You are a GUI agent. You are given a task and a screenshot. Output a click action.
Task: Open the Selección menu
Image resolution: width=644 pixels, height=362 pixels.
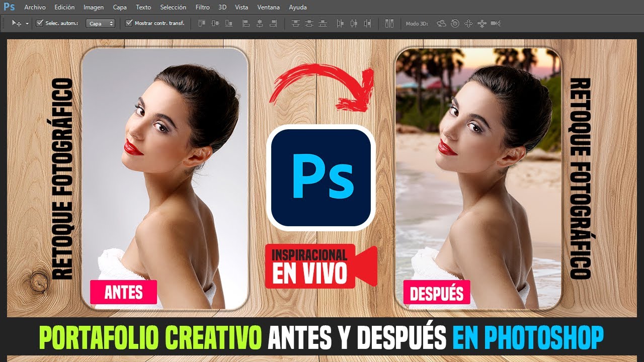[173, 8]
